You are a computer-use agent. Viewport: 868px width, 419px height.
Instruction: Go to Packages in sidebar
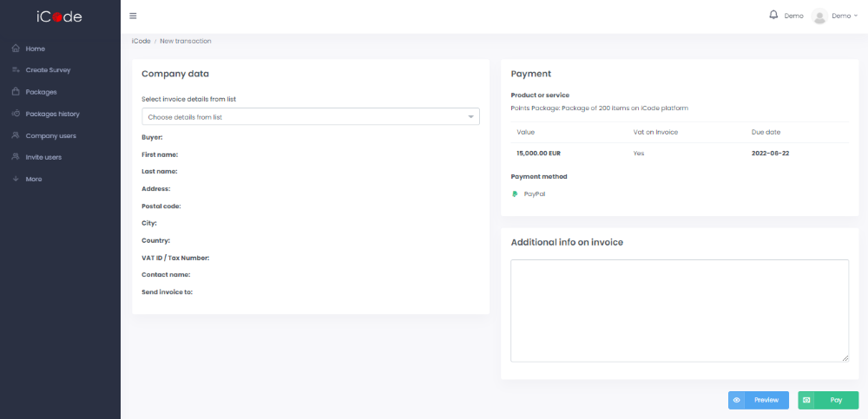tap(41, 92)
